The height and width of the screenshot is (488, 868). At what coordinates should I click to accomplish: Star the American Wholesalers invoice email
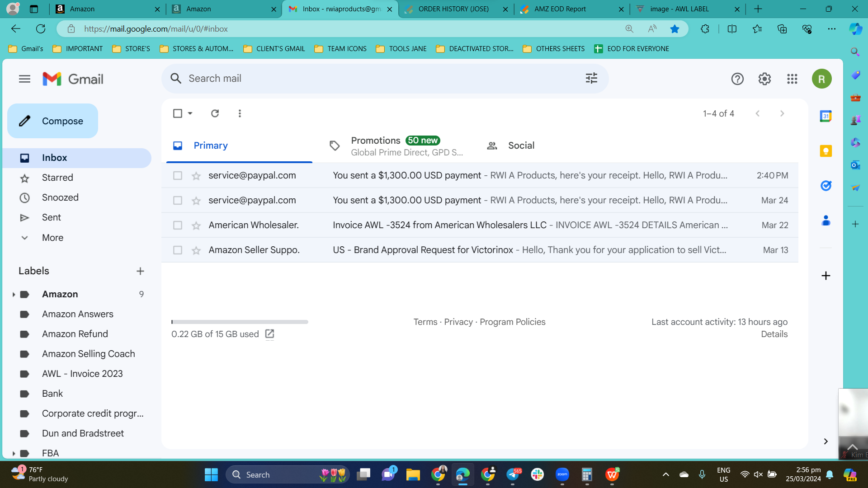coord(196,225)
